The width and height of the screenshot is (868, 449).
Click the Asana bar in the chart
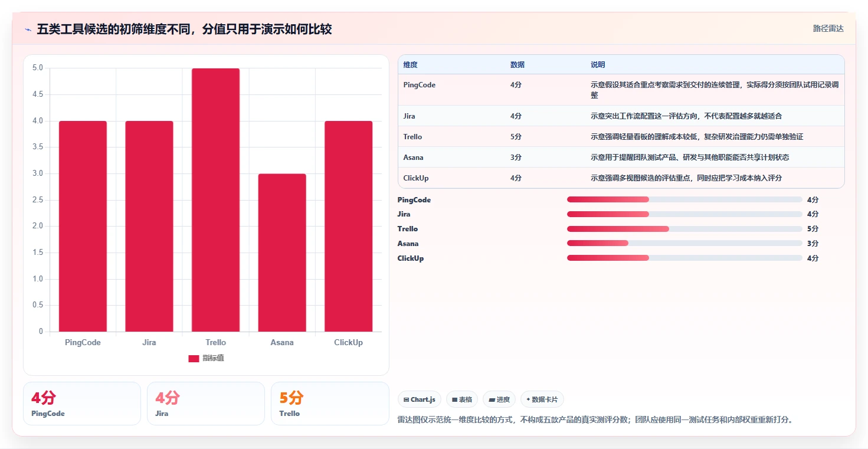pos(282,253)
